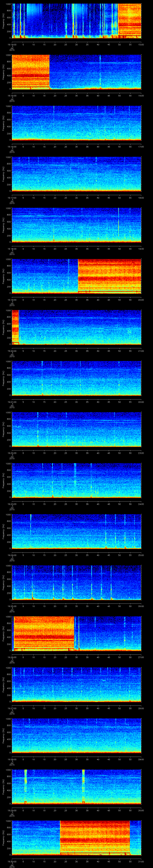
Task: Click the 19:27:00 start time label
Action: [12, 708]
